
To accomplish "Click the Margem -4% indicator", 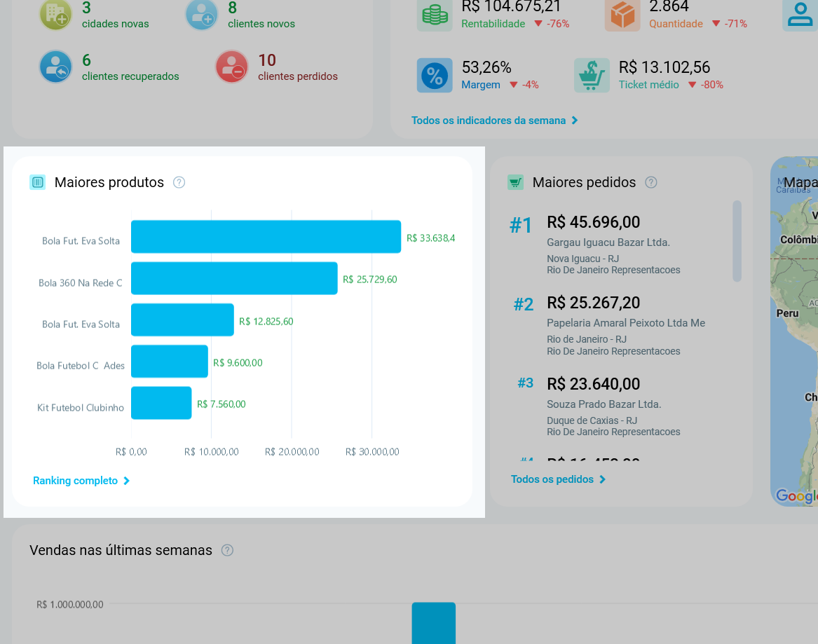I will 524,85.
